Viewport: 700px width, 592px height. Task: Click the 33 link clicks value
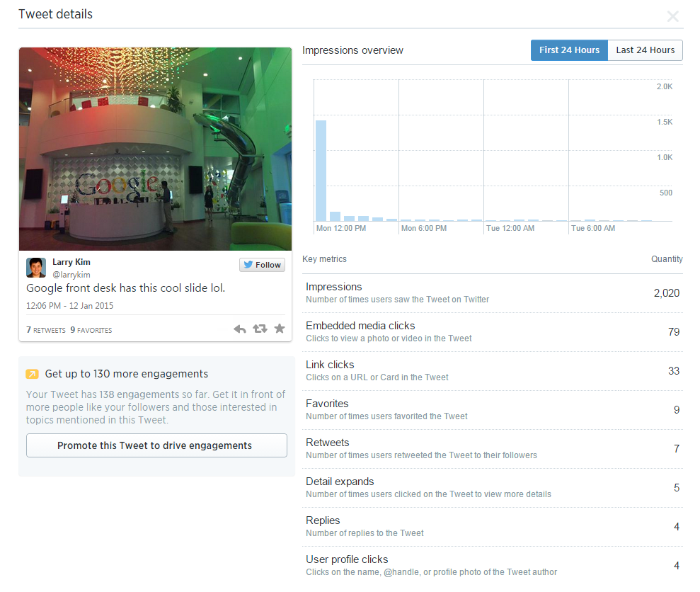coord(674,371)
